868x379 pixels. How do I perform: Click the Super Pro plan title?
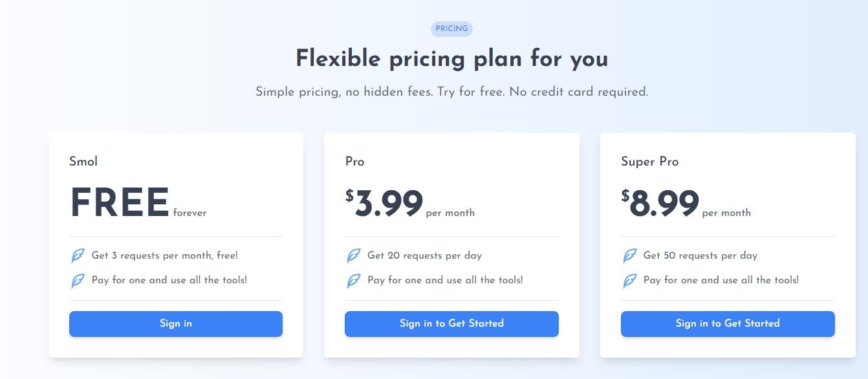650,162
